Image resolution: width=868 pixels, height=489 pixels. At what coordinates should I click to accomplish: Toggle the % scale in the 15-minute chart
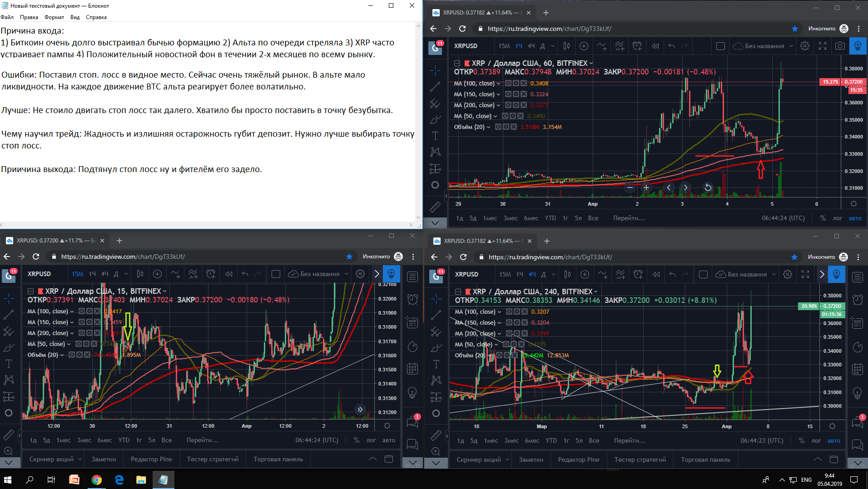coord(357,440)
